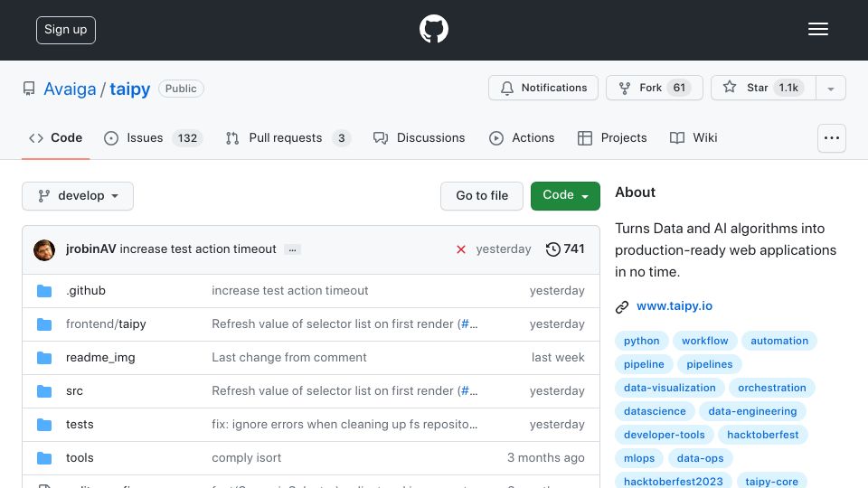This screenshot has height=488, width=868.
Task: Click the Go to file button
Action: [x=482, y=196]
